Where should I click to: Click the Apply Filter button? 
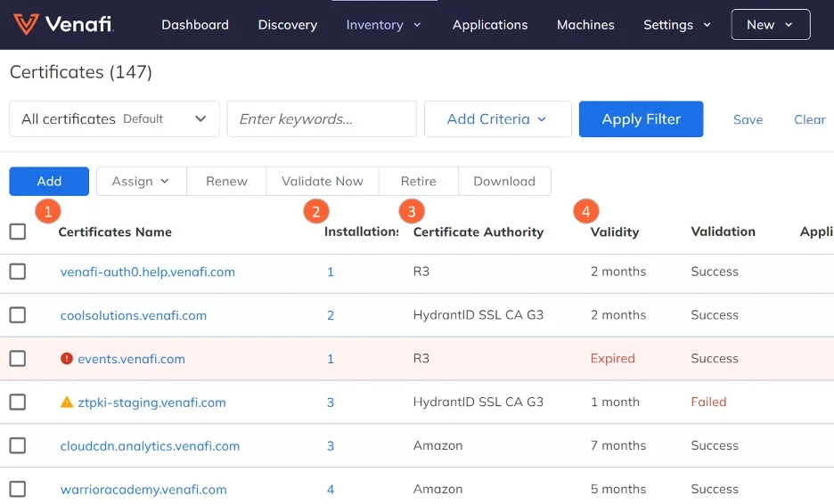(x=641, y=118)
